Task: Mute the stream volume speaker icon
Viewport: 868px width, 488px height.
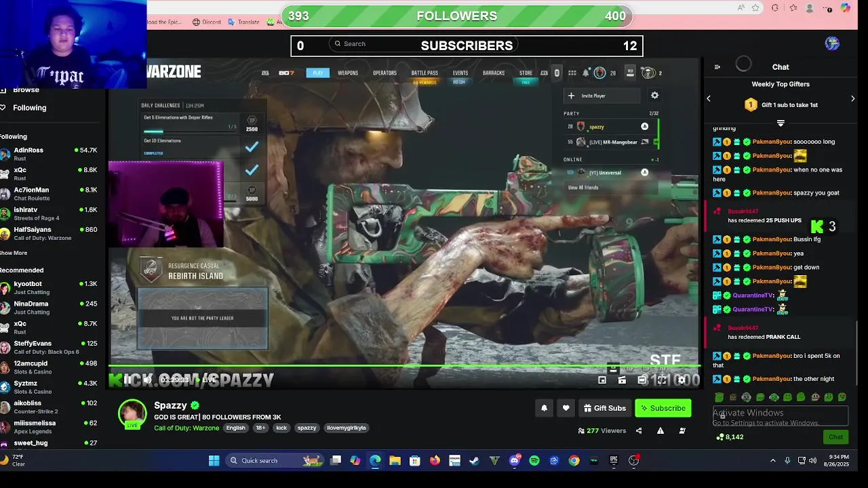Action: point(147,380)
